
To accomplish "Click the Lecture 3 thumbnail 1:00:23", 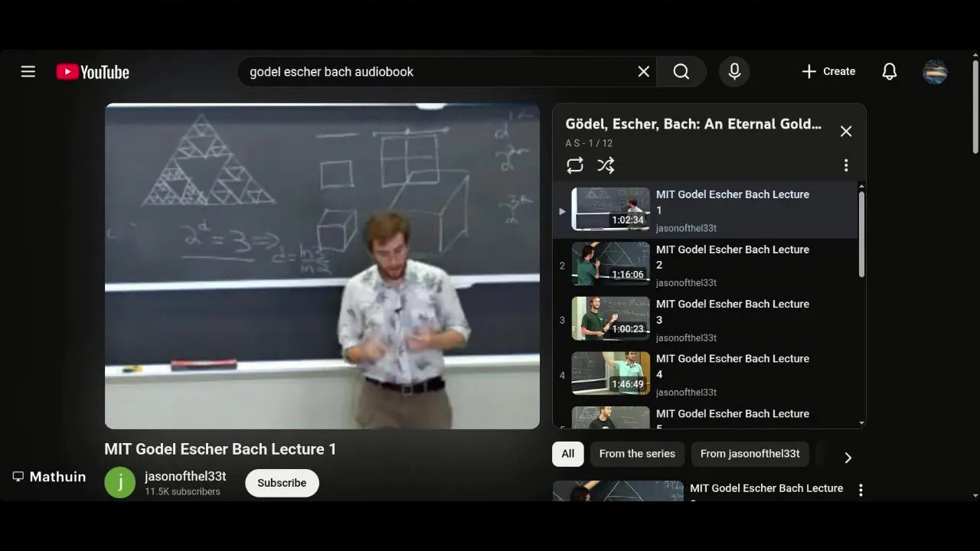I will (x=611, y=318).
